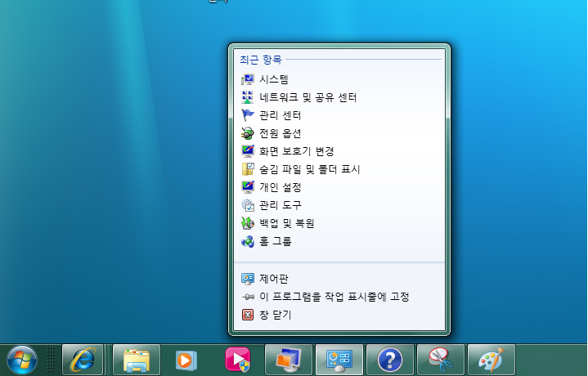
Task: Click the 홈 그룹 spheres icon
Action: [x=248, y=241]
